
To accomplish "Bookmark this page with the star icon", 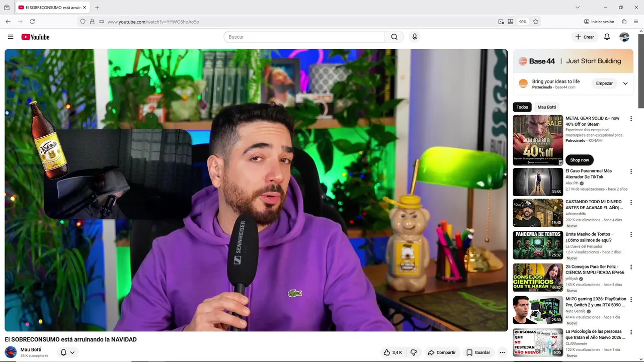I will (x=535, y=22).
